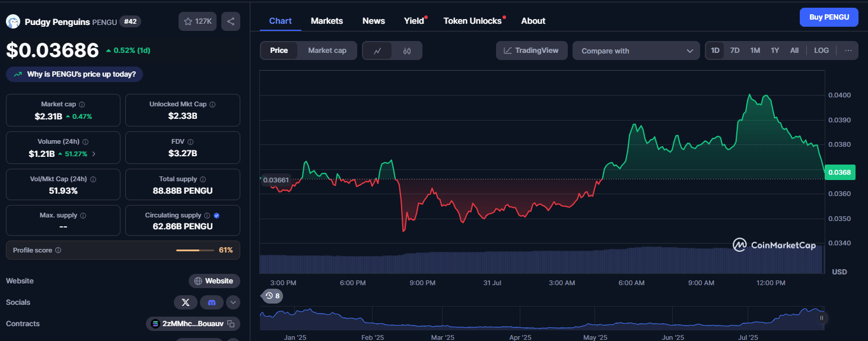
Task: Set chart range to 1D
Action: pos(715,50)
